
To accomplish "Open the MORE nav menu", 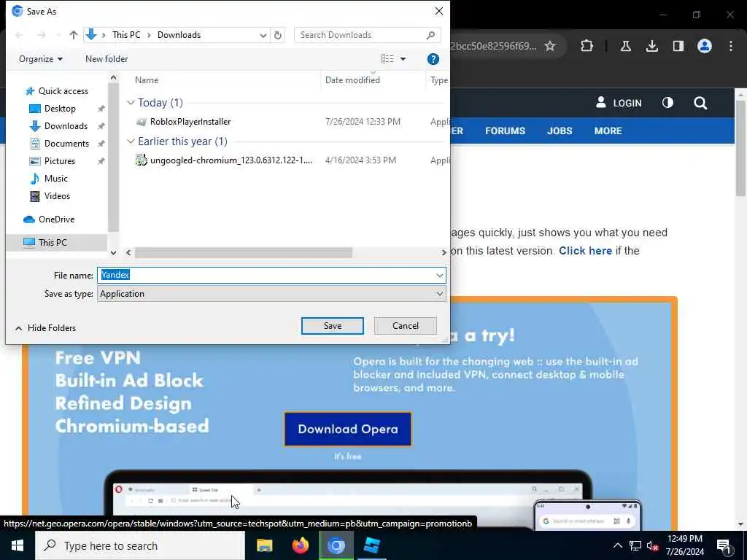I will [x=608, y=131].
